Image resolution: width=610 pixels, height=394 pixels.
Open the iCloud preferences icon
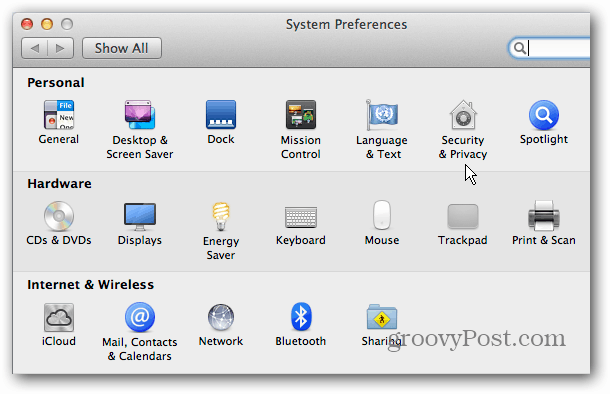pyautogui.click(x=59, y=317)
